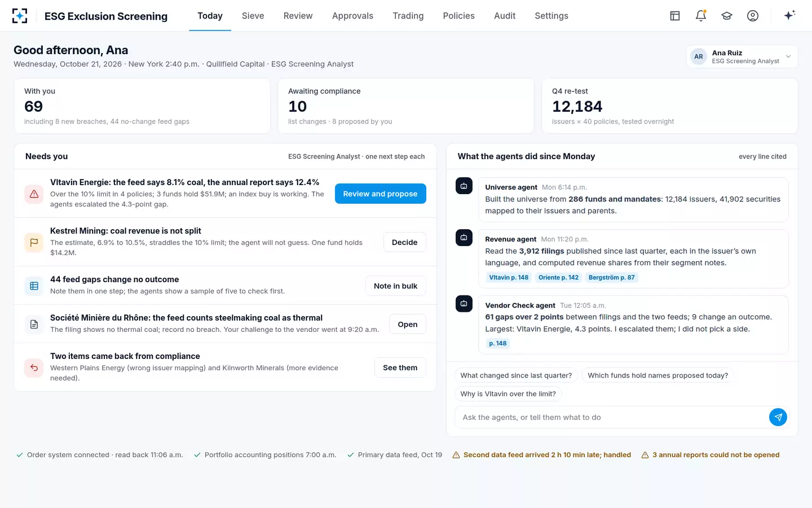Image resolution: width=812 pixels, height=508 pixels.
Task: Click Open for Société Minière du Rhône
Action: [408, 325]
